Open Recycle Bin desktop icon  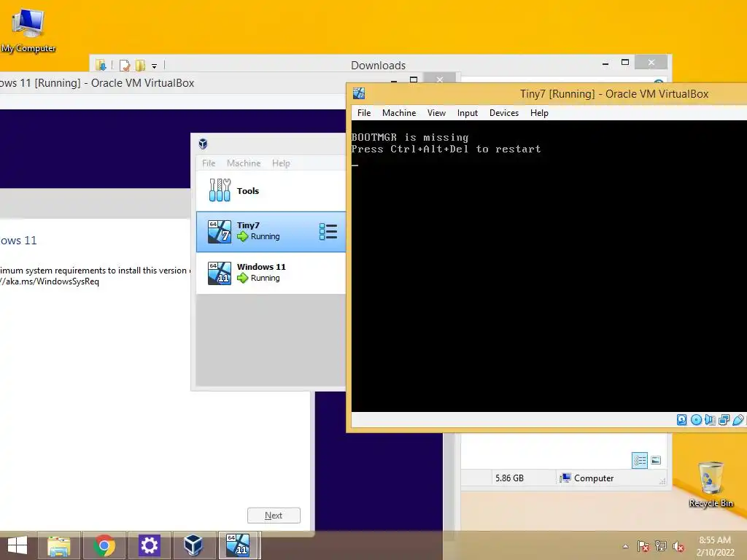711,484
